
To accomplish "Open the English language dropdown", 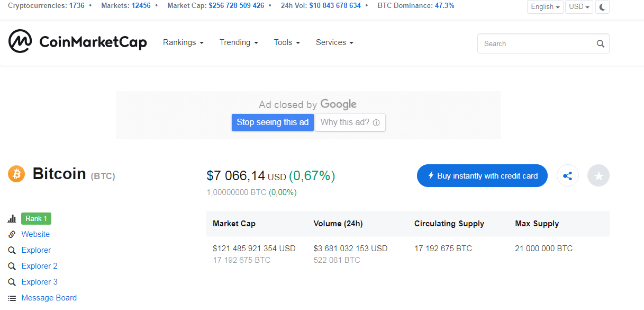I will click(545, 7).
